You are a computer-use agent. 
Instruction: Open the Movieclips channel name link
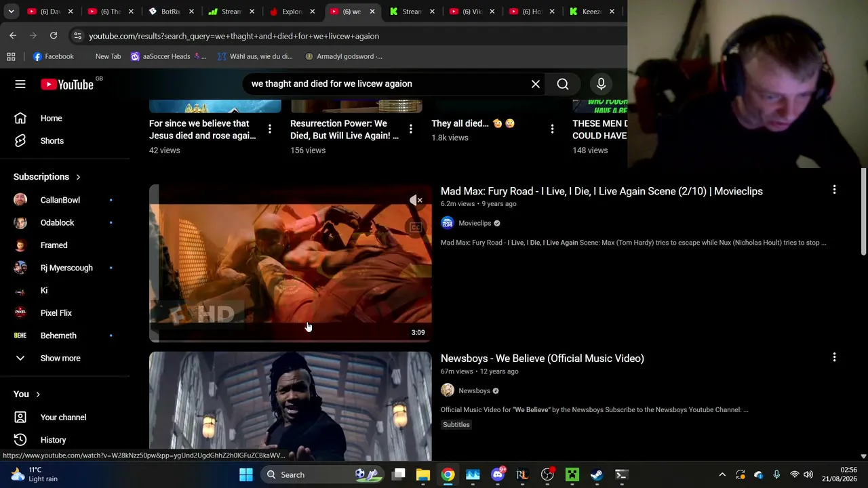click(x=475, y=223)
